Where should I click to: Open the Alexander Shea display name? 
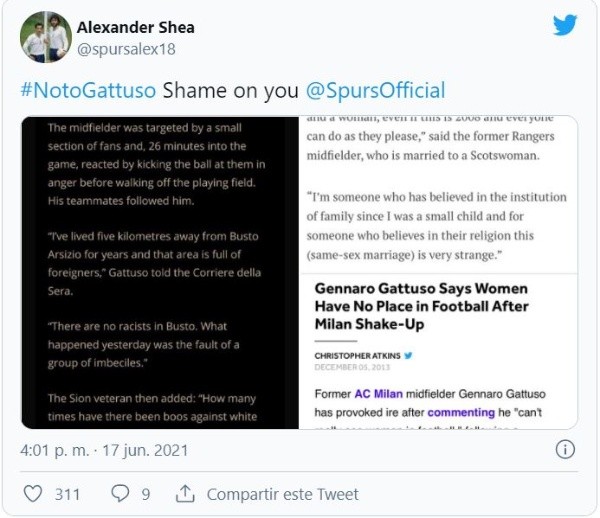pos(136,26)
